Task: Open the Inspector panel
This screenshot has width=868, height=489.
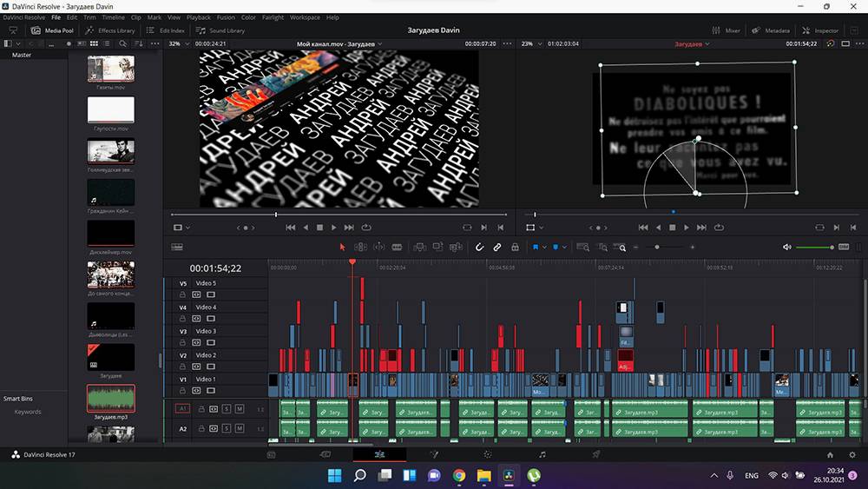Action: pos(820,30)
